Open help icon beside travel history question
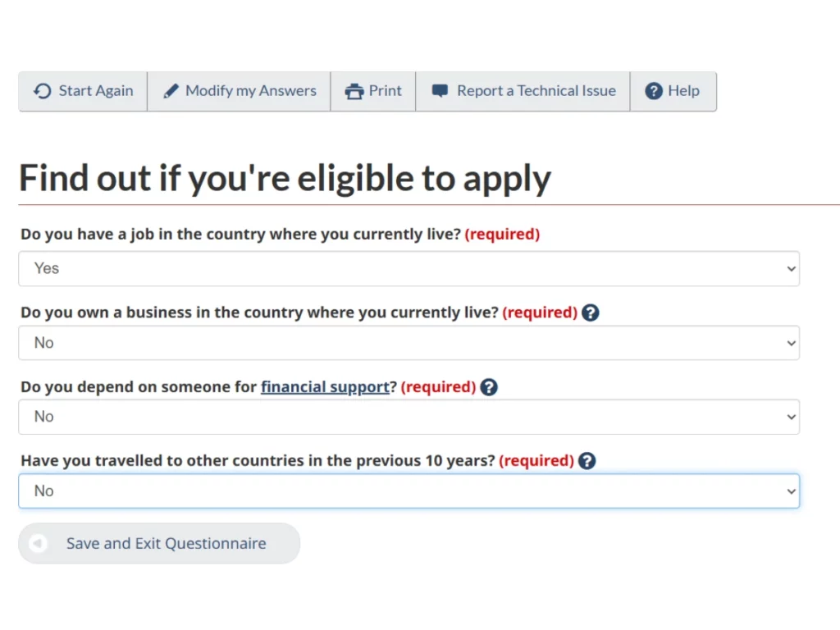840x630 pixels. [587, 461]
